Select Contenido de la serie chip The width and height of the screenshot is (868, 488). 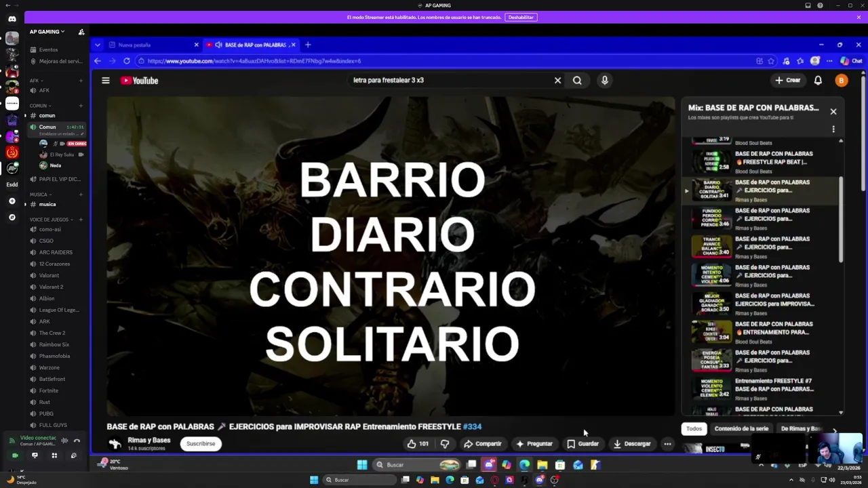point(741,428)
